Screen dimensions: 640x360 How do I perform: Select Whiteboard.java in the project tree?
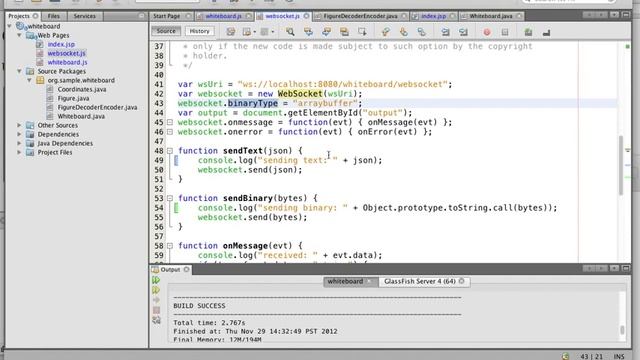pyautogui.click(x=81, y=116)
